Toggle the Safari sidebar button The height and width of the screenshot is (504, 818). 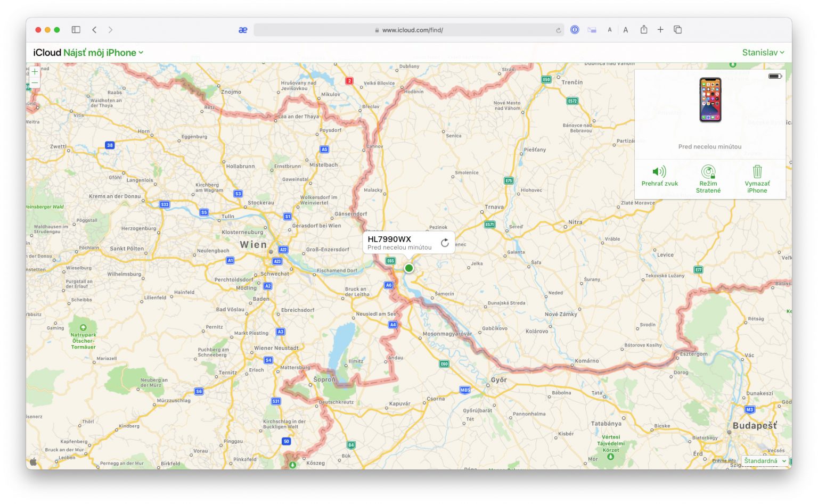point(76,30)
